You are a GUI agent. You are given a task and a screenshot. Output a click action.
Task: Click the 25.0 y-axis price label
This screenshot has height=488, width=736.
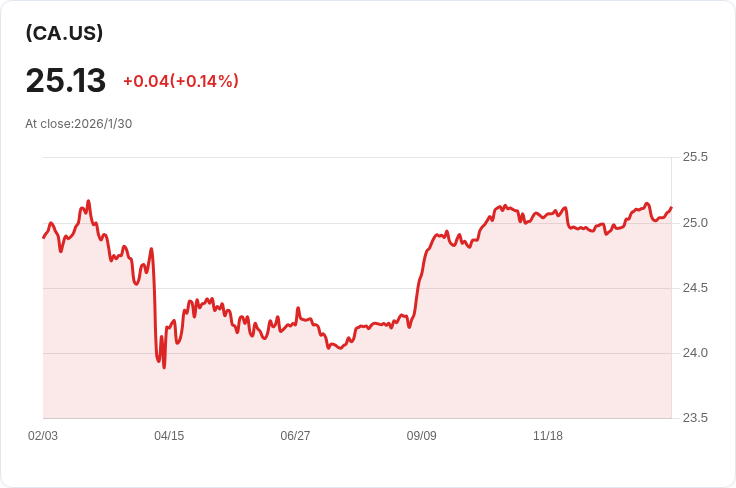(x=695, y=222)
